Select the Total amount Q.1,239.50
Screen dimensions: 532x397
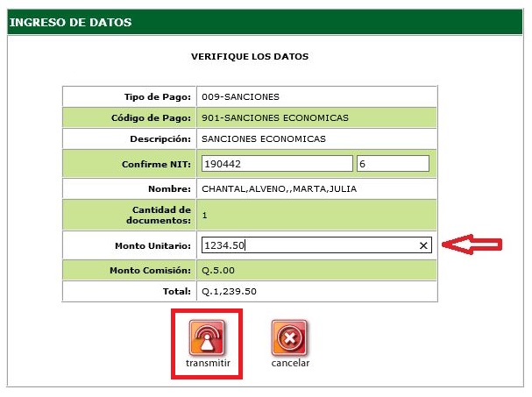[x=229, y=291]
